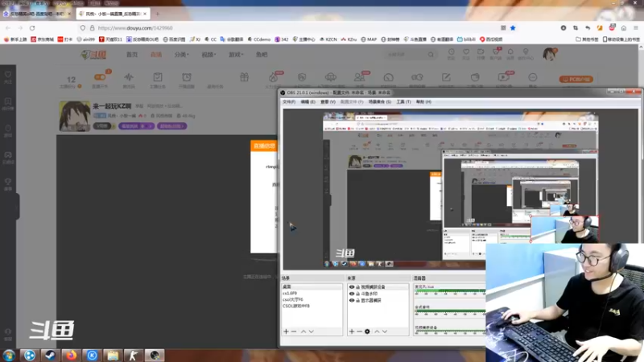Viewport: 644px width, 362px height.
Task: Open the history clock icon in Douyu header
Action: tap(451, 54)
